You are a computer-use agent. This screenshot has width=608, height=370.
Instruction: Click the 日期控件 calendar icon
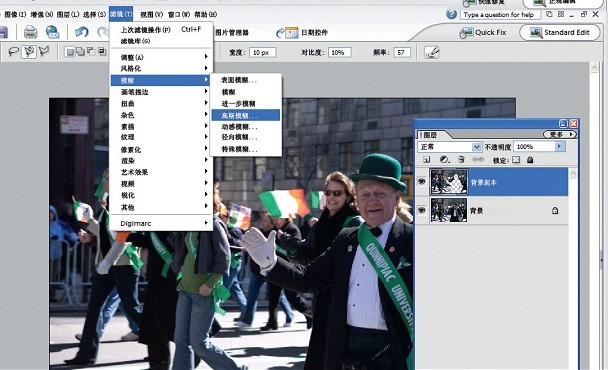tap(287, 33)
